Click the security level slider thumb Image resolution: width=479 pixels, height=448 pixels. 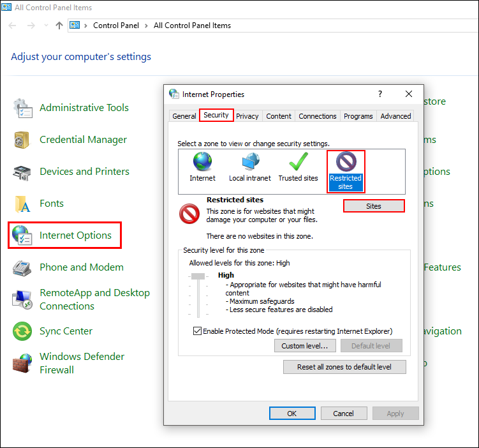[x=198, y=276]
